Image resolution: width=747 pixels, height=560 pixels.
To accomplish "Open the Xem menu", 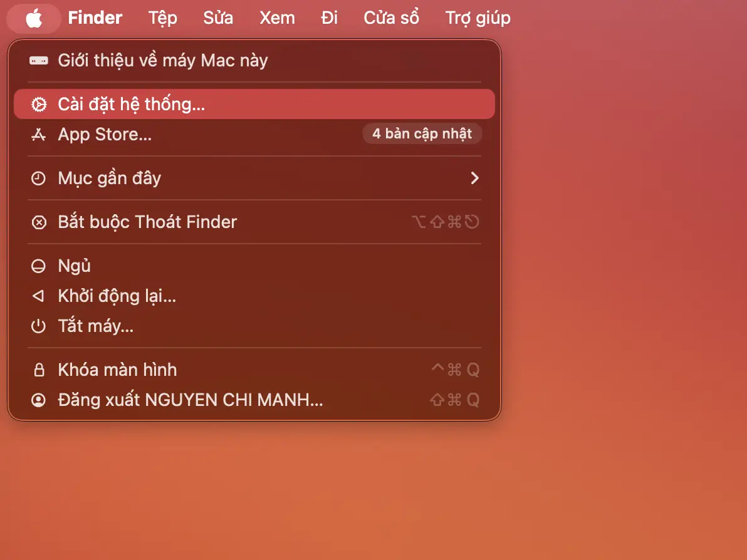I will coord(277,18).
